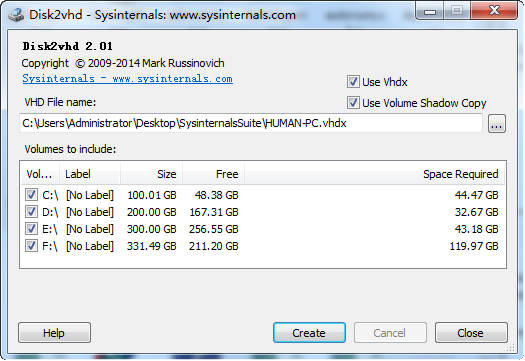Sort by the Label column header

pyautogui.click(x=90, y=174)
